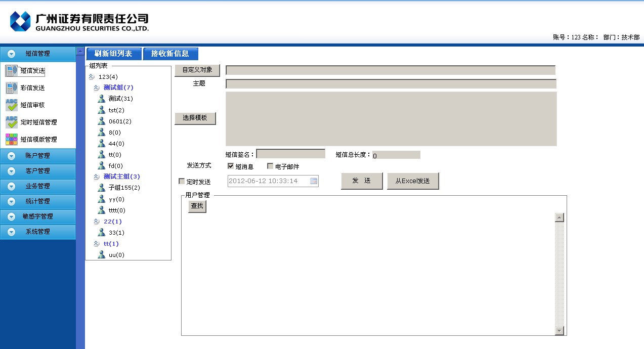Click the 查找 button in 用户管理

coord(197,206)
